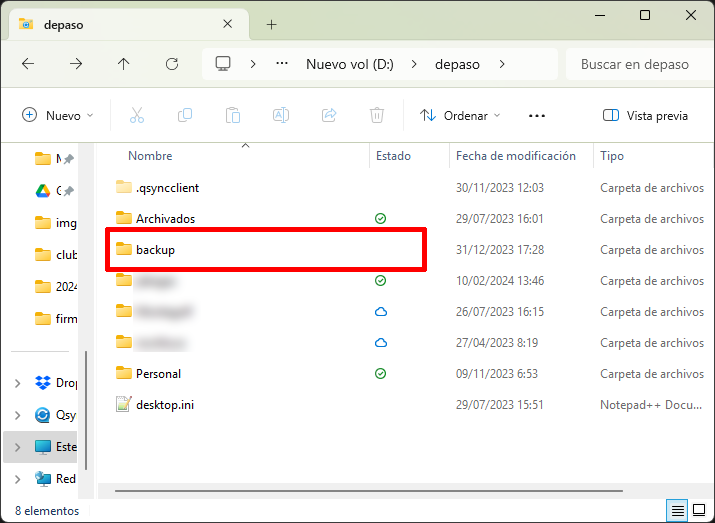Sort by Fecha de modificación column
Screen dimensions: 715x523
515,156
